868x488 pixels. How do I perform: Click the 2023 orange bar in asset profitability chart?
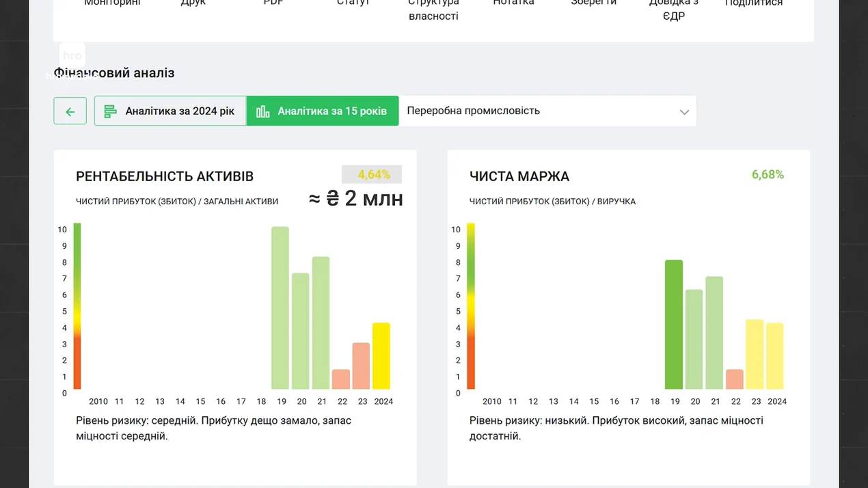[x=361, y=366]
